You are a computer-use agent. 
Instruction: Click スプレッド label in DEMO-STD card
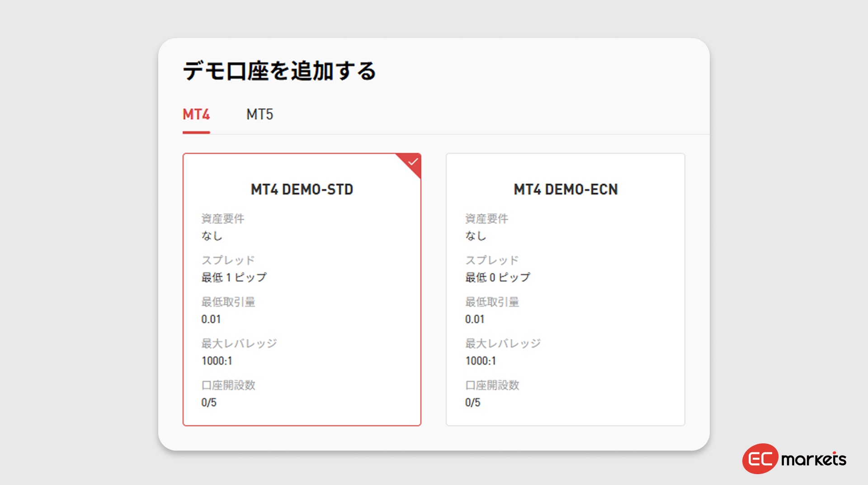[228, 261]
